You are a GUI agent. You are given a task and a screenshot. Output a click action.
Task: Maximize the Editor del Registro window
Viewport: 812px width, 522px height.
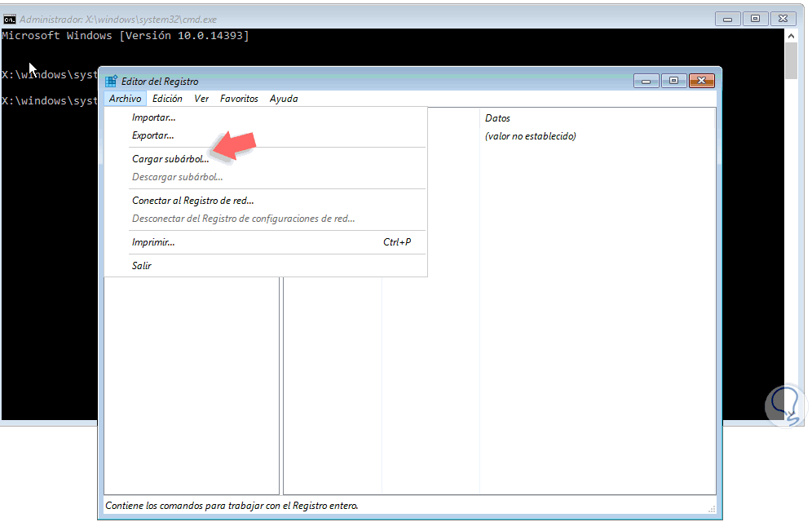(x=673, y=81)
